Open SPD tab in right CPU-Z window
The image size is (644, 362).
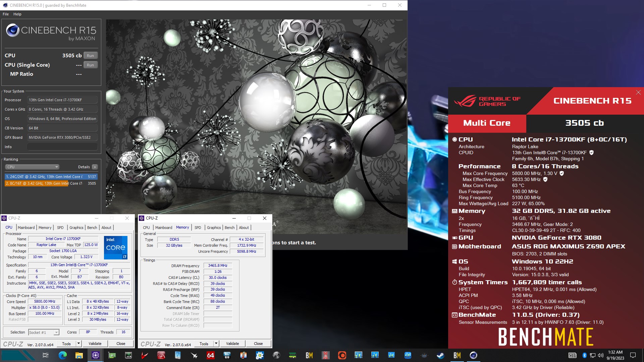click(198, 228)
